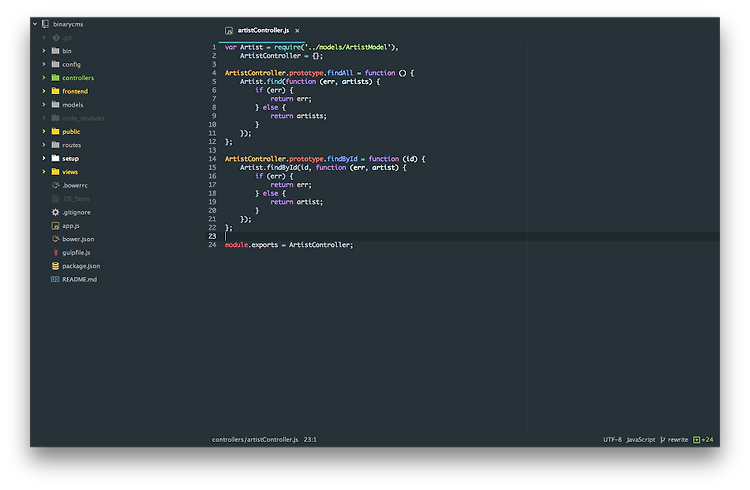Click the bin folder icon
Image resolution: width=750 pixels, height=490 pixels.
coord(55,51)
